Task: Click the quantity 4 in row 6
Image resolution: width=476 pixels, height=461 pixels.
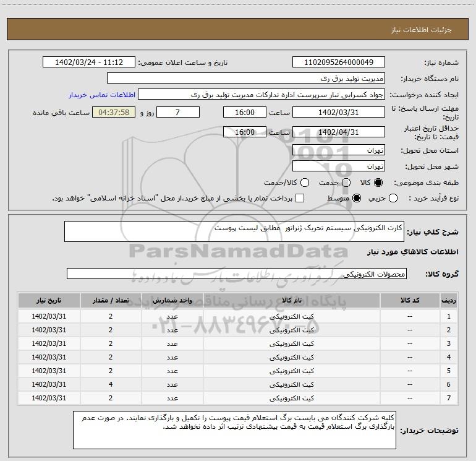Action: tap(111, 384)
